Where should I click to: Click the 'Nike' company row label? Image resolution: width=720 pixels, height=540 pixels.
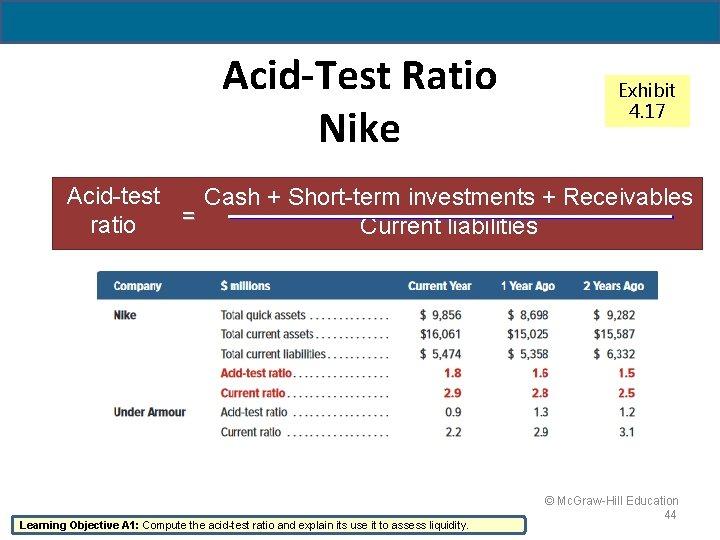(125, 315)
